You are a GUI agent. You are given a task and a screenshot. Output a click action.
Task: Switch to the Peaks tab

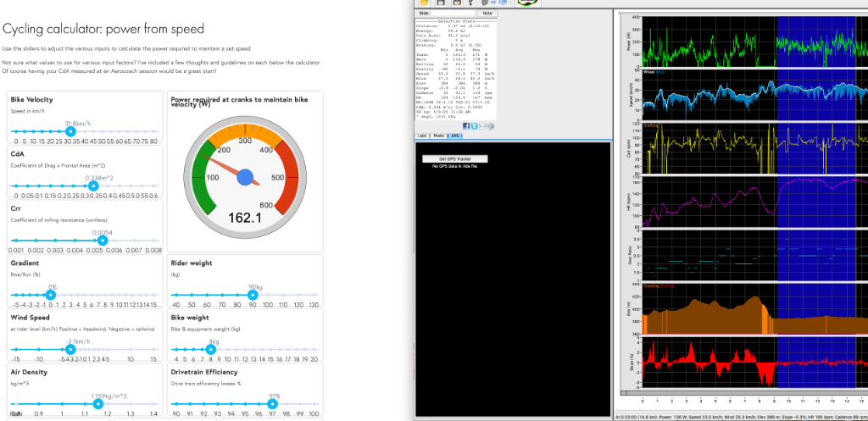pyautogui.click(x=439, y=136)
